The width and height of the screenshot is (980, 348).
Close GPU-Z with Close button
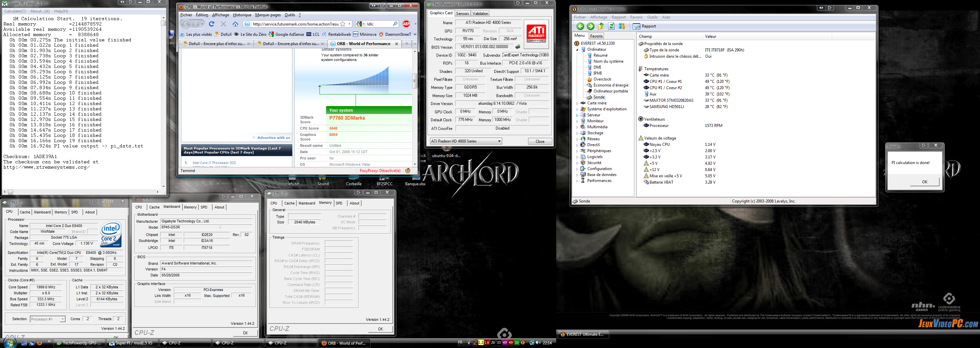click(x=540, y=141)
